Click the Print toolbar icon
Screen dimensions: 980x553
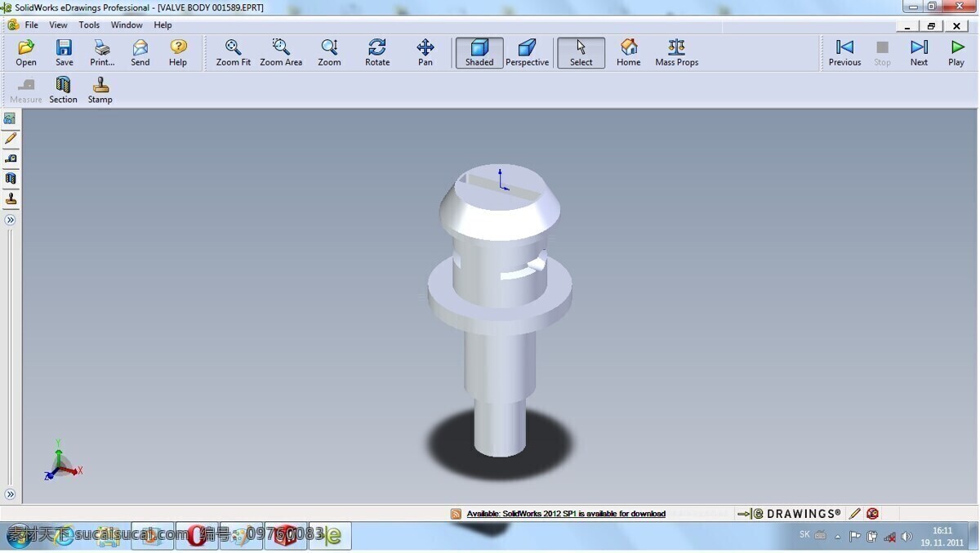coord(102,52)
